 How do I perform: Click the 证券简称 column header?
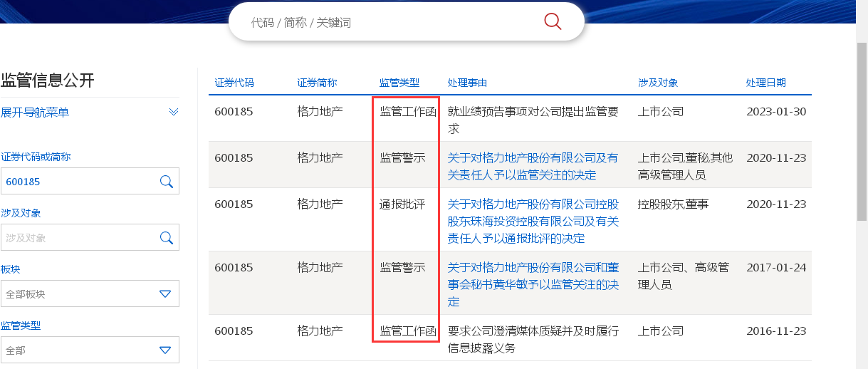pos(317,83)
